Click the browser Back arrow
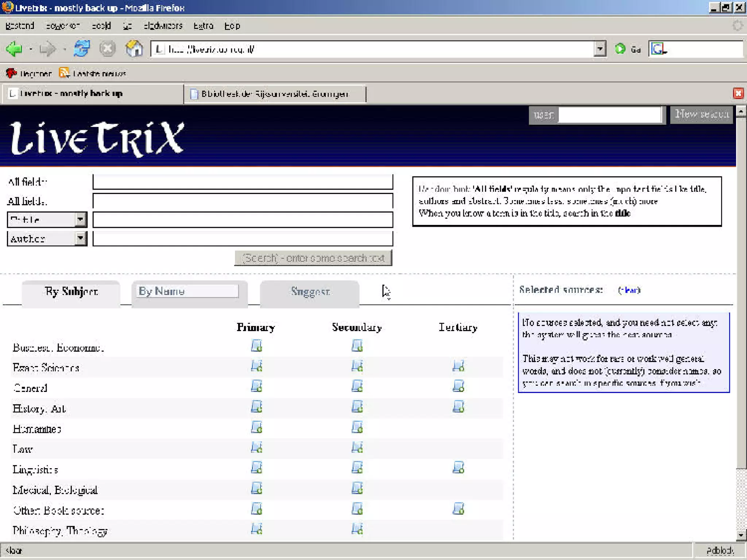 pos(15,49)
